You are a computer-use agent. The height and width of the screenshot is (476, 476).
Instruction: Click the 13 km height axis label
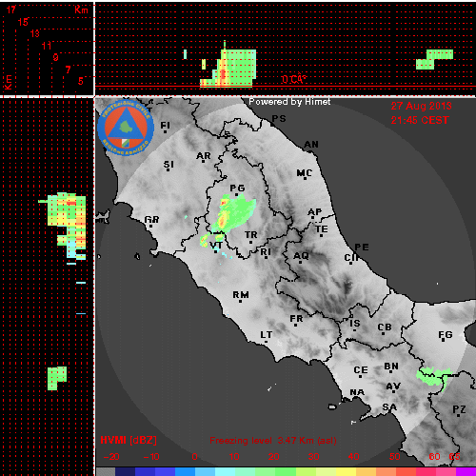tap(35, 33)
